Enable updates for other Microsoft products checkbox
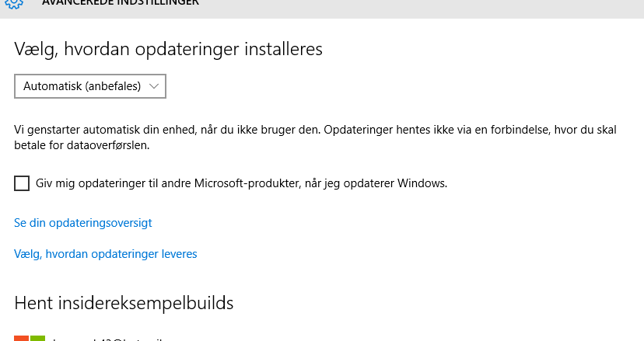This screenshot has height=341, width=644. coord(22,183)
